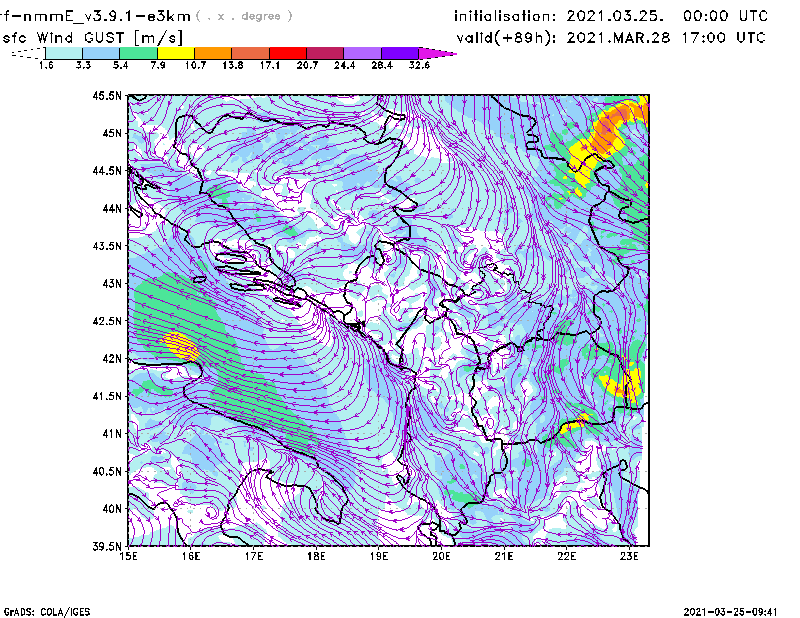The width and height of the screenshot is (800, 618).
Task: Click the light cyan 1.6–3.3 legend swatch
Action: point(64,53)
